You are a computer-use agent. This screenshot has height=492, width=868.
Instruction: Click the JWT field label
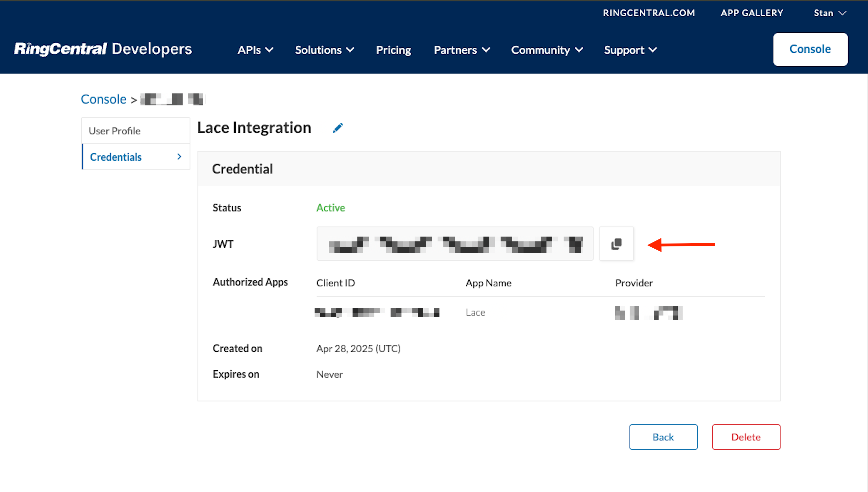coord(223,244)
